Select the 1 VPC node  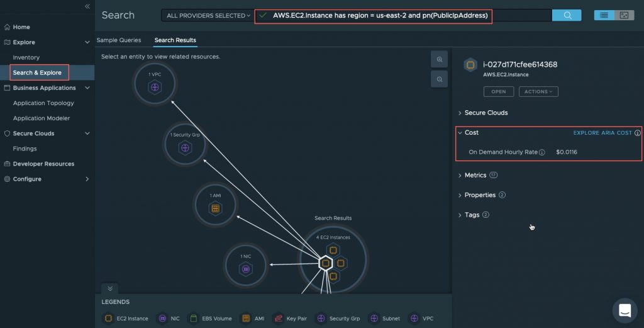point(155,84)
